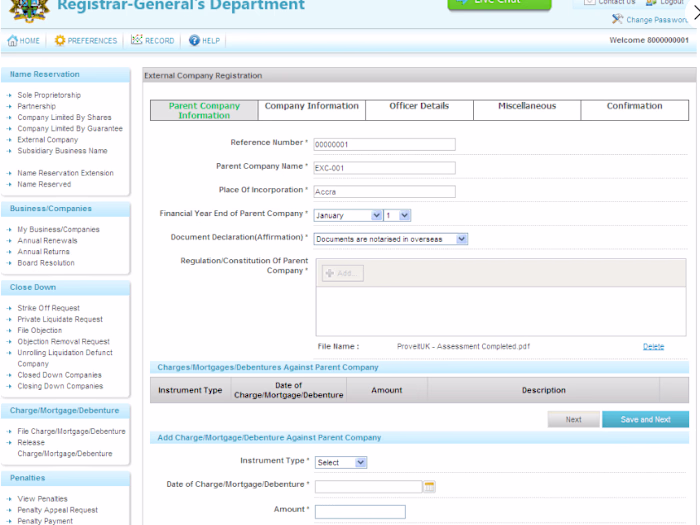Click the green Live Chat button
The image size is (700, 525).
[x=499, y=4]
